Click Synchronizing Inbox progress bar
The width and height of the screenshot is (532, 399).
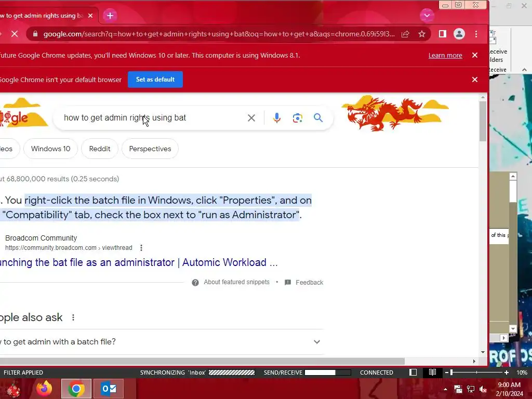tap(232, 373)
